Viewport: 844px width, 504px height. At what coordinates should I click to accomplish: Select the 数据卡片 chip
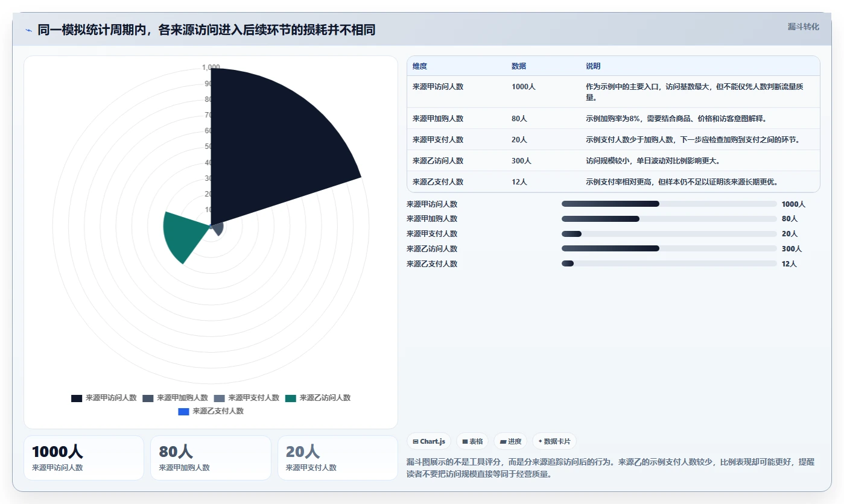[x=554, y=441]
